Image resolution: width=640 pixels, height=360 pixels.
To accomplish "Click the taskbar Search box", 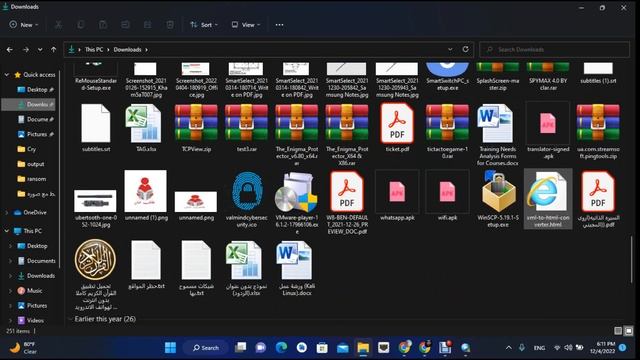I will [206, 348].
